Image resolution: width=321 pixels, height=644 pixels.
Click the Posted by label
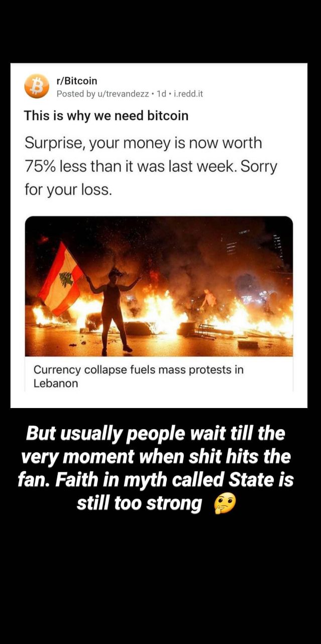coord(76,94)
